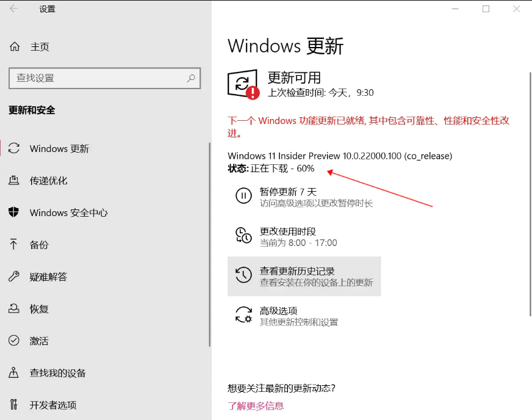Screen dimensions: 532x420
Task: Maximize the 设置 window
Action: [x=486, y=9]
